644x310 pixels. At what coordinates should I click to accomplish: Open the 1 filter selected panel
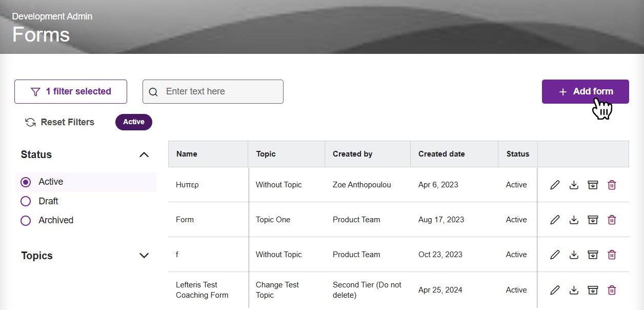pyautogui.click(x=71, y=92)
